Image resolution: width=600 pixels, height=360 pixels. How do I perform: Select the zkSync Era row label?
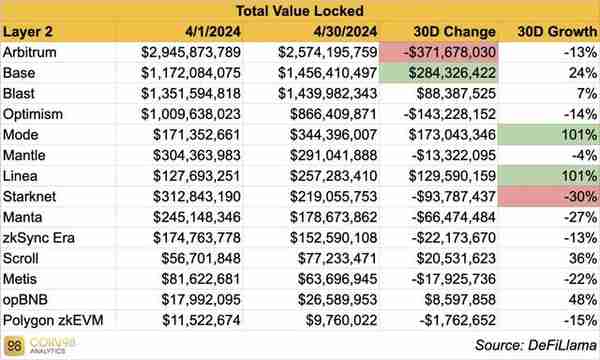39,238
